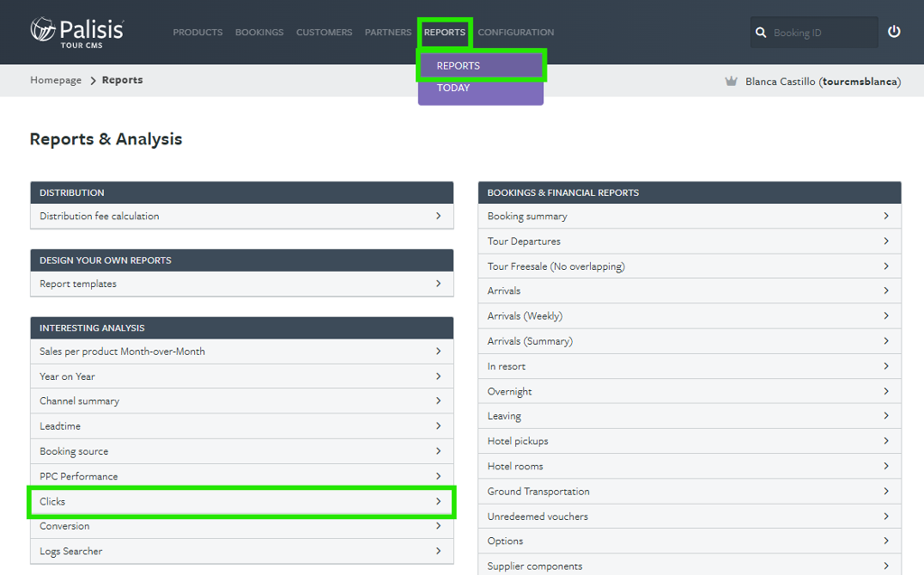
Task: Click the crown icon beside Blanca Castillo
Action: pos(731,81)
